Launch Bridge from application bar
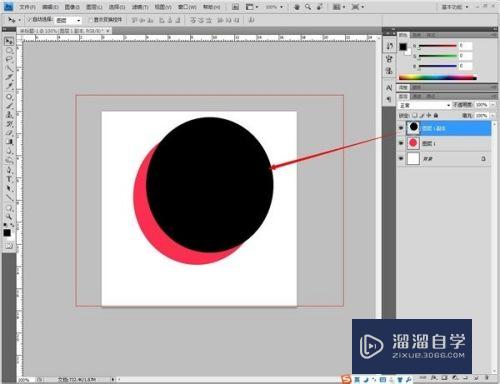 pyautogui.click(x=235, y=7)
